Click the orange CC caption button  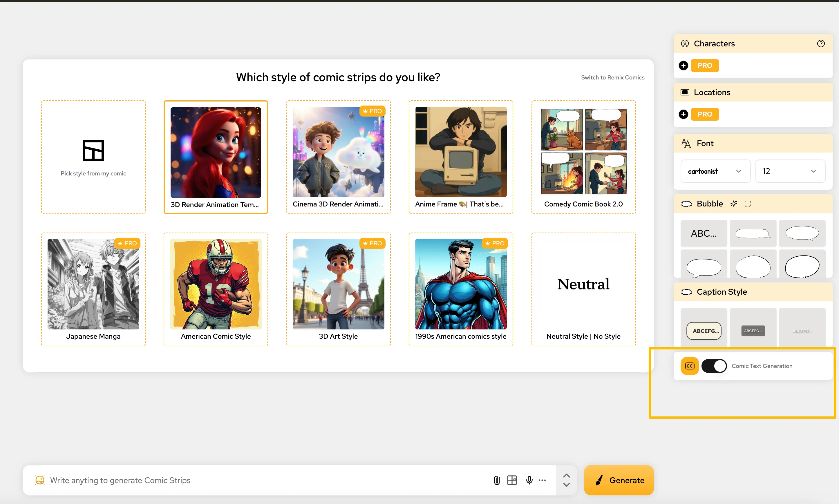(690, 366)
